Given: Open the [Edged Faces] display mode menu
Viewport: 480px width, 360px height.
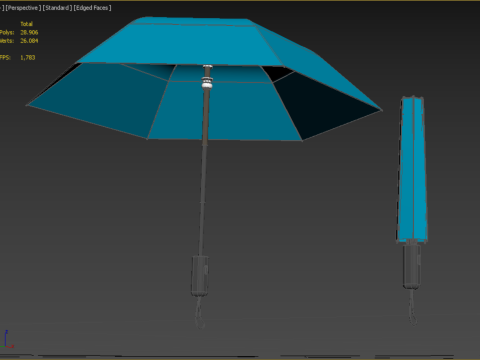Looking at the screenshot, I should pyautogui.click(x=92, y=8).
